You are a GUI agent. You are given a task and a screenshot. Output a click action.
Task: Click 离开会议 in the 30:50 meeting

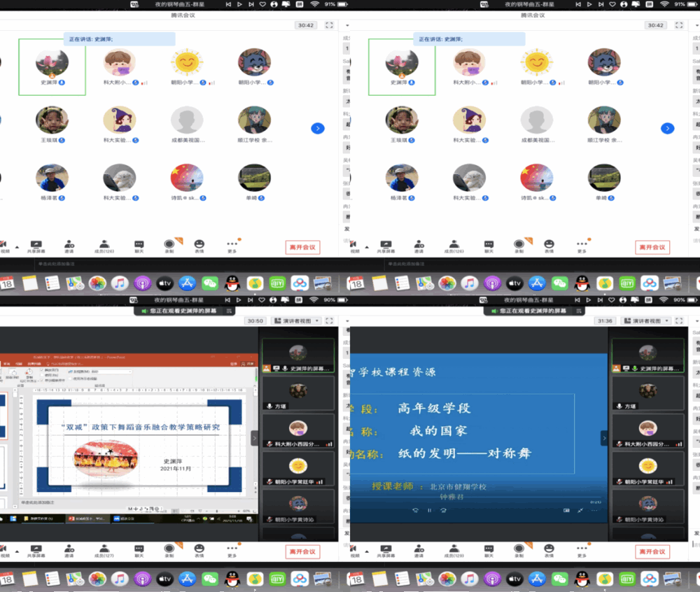coord(302,551)
